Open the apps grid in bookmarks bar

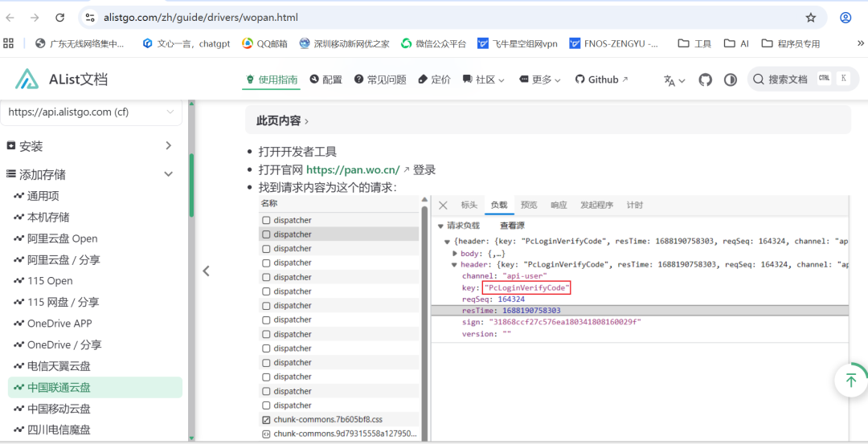(8, 43)
